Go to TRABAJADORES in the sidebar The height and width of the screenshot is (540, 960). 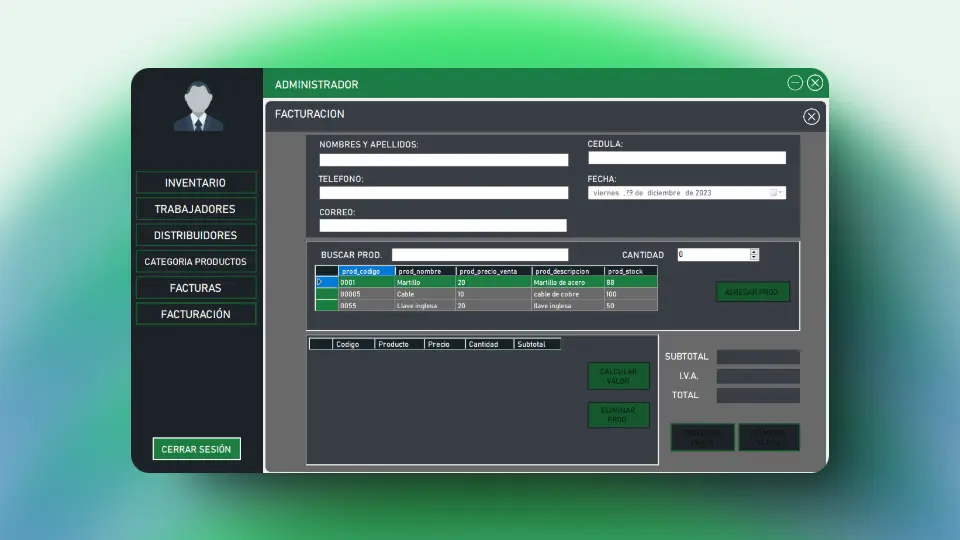point(196,209)
